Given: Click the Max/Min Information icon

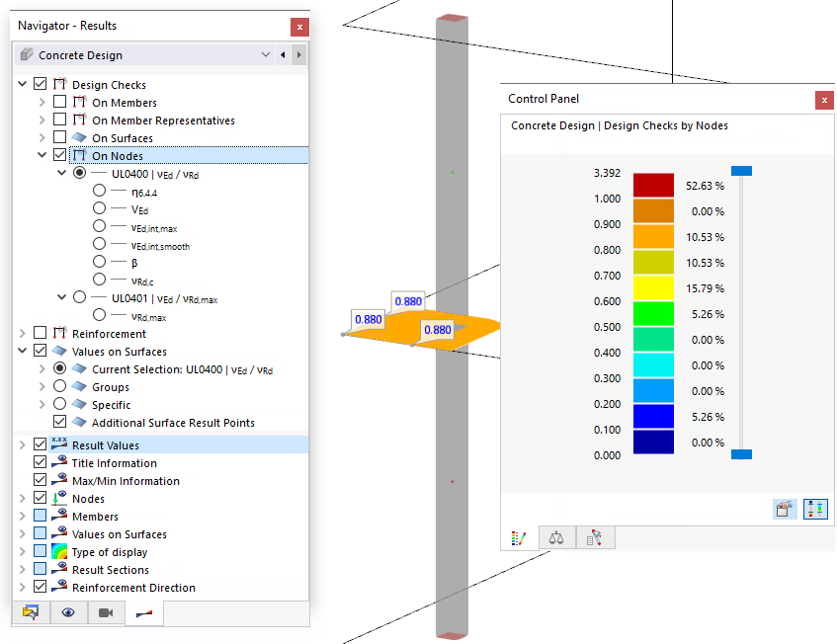Looking at the screenshot, I should 59,480.
